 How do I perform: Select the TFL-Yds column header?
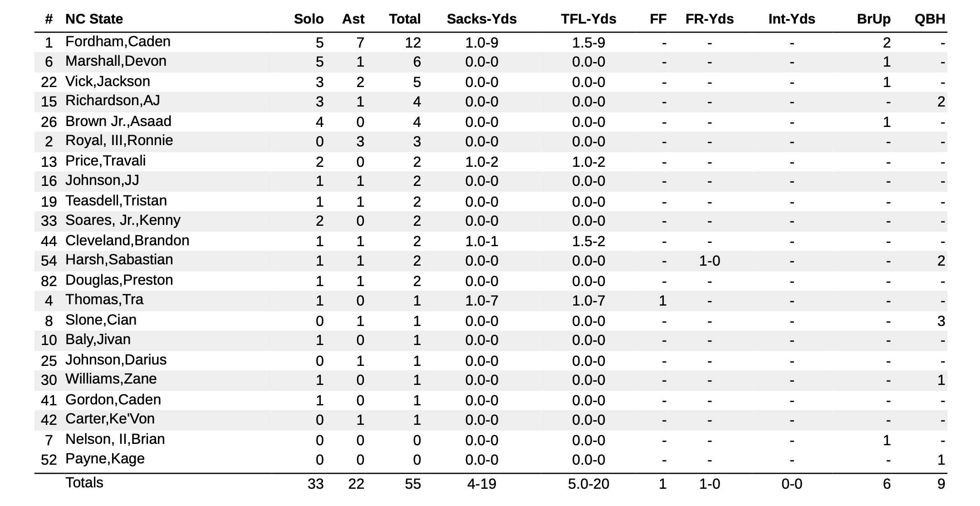pos(588,19)
